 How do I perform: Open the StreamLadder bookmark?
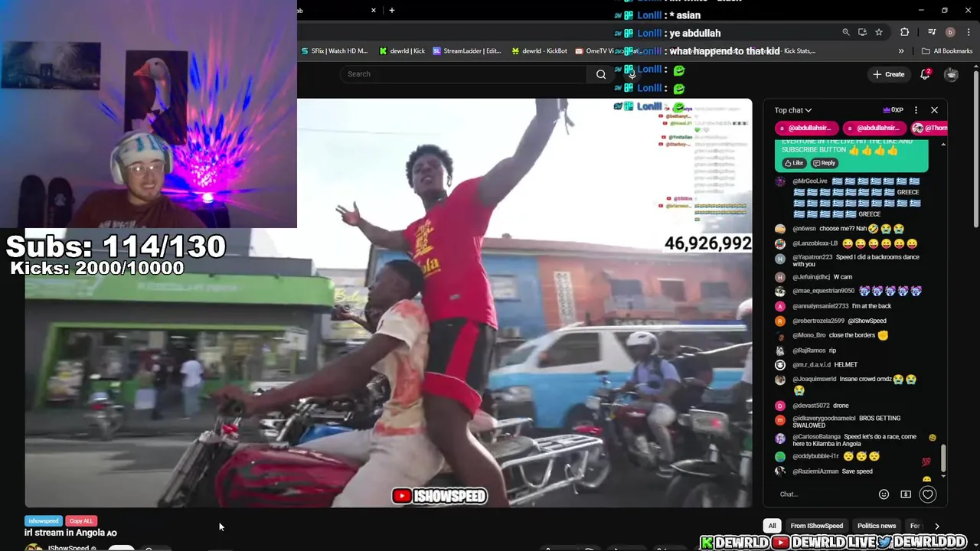pos(466,51)
